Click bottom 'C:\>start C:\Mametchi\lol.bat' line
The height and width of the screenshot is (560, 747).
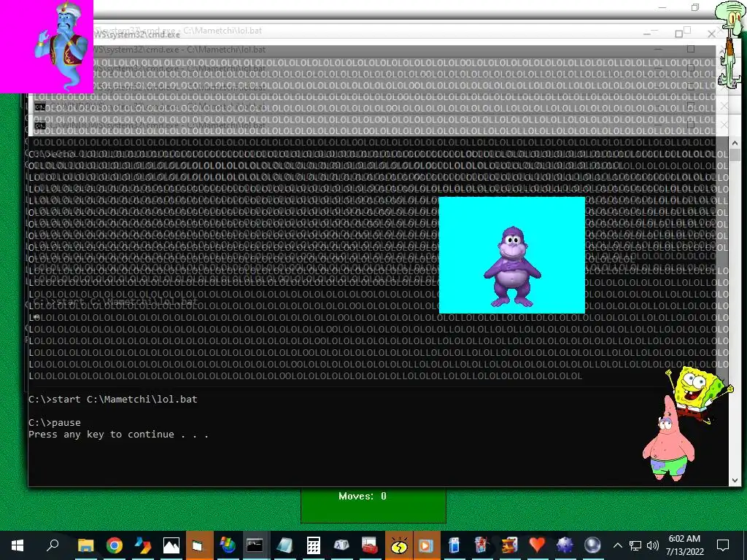tap(113, 400)
